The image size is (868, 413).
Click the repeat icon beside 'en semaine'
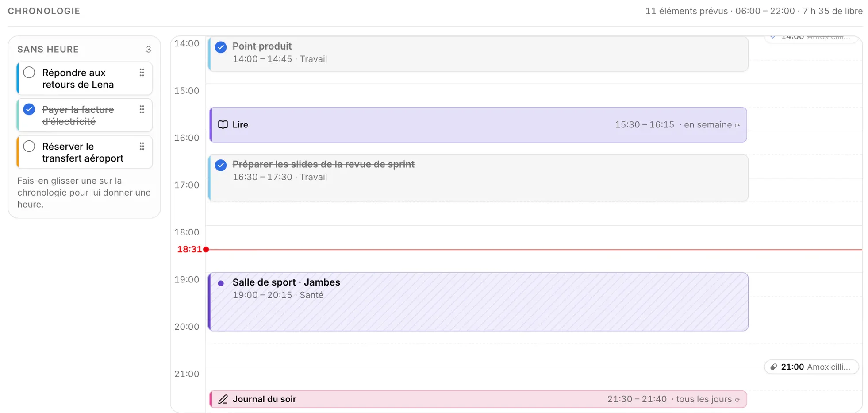(737, 125)
